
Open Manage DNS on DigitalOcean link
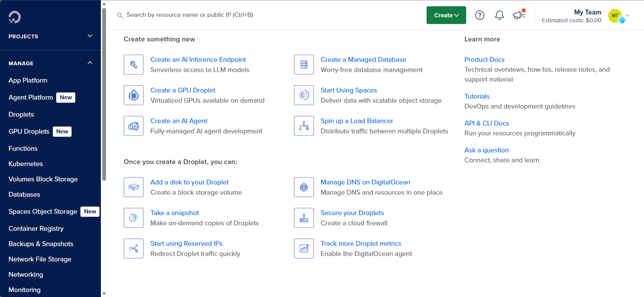(x=365, y=182)
